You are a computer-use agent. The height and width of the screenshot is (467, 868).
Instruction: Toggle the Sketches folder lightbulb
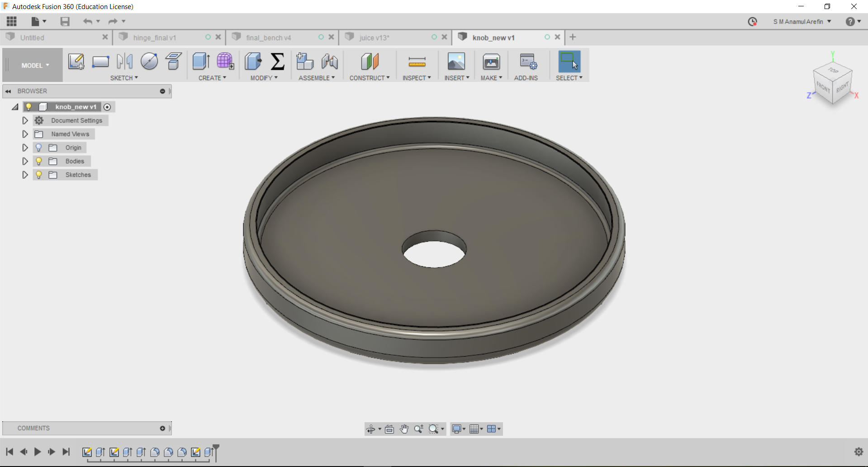(39, 175)
